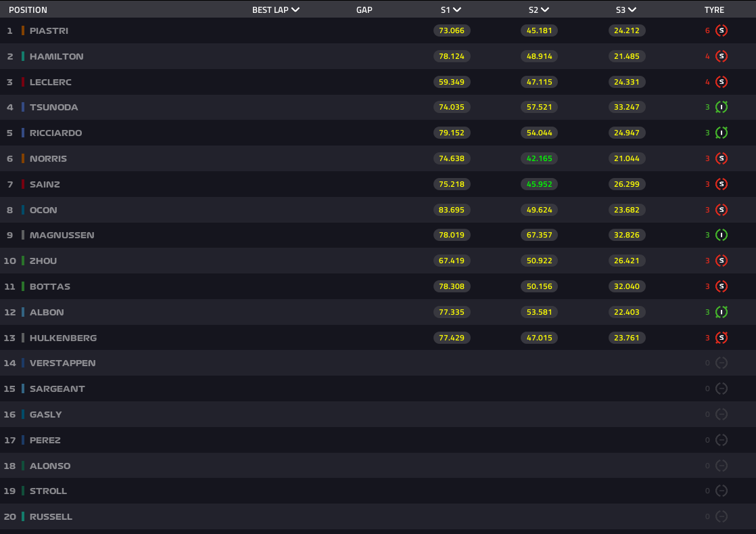Screen dimensions: 756x534
Task: Click Albon's intermediate tyre icon
Action: [x=722, y=312]
